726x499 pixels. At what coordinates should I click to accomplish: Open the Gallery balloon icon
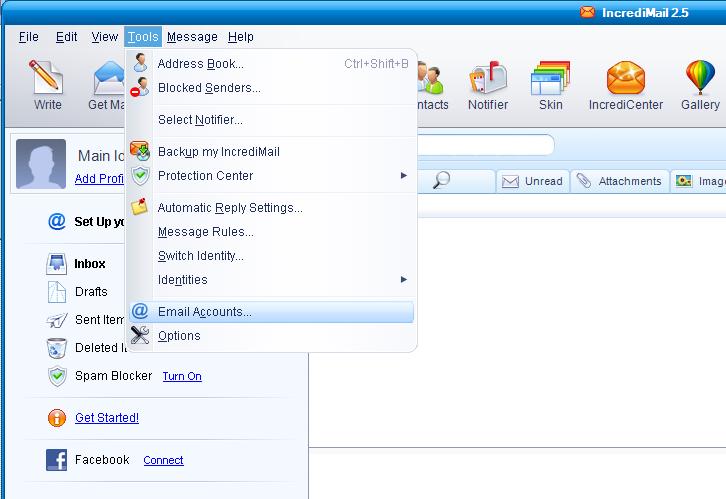[700, 77]
